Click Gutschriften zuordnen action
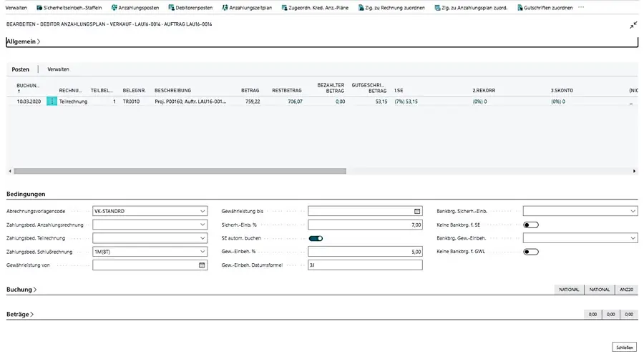The height and width of the screenshot is (359, 644). 545,8
